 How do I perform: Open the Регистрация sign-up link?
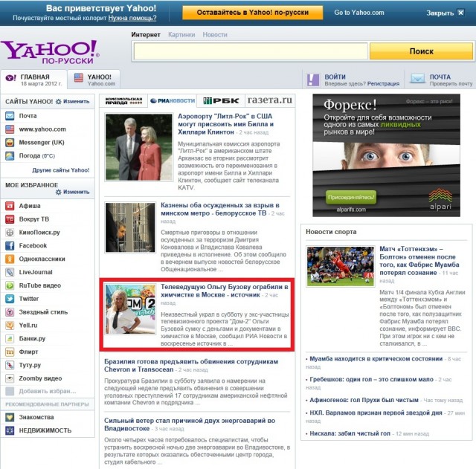click(383, 83)
